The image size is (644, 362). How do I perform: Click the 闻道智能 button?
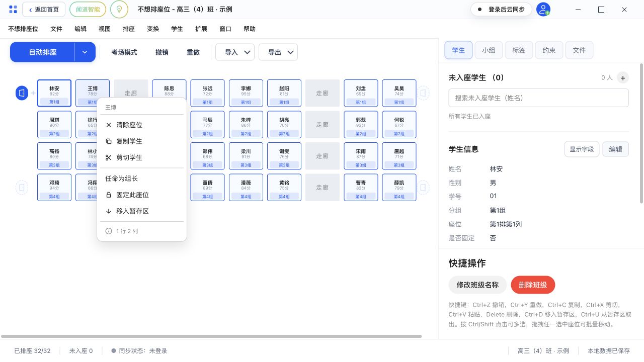pos(88,10)
